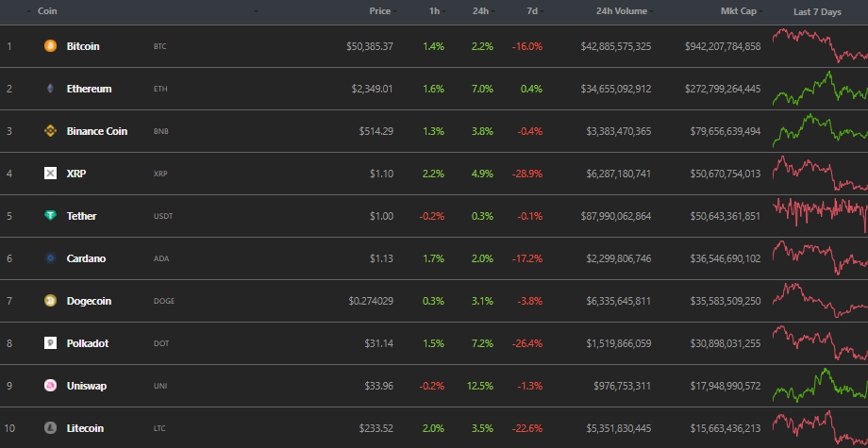Sort the table by Price column
868x448 pixels.
[380, 11]
